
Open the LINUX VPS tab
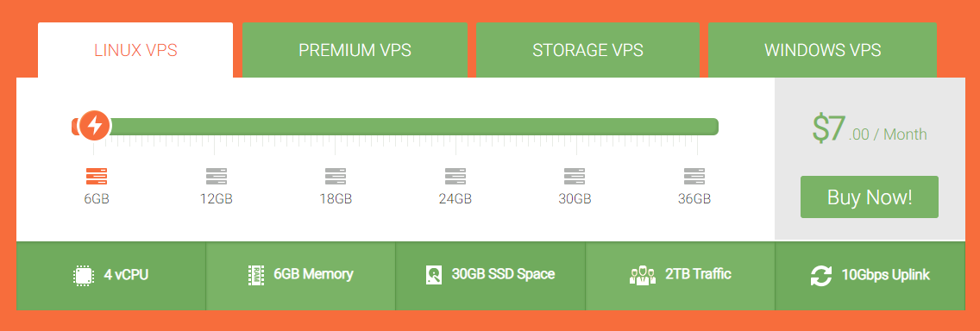(x=135, y=50)
